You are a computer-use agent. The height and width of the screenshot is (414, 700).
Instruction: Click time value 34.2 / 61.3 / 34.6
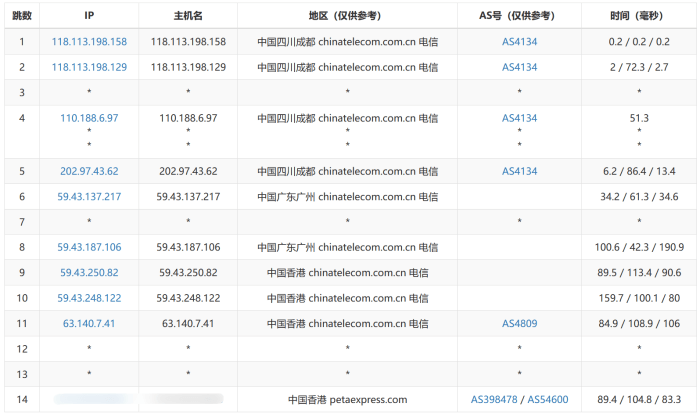pos(639,197)
